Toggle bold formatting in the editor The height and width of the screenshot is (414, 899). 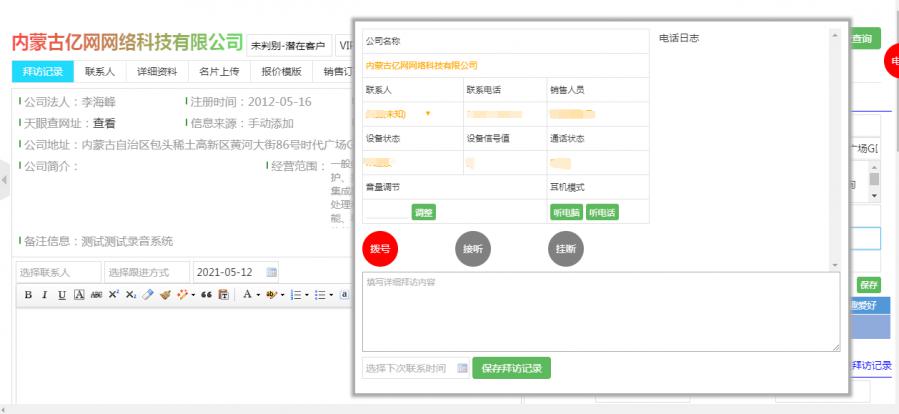point(29,295)
